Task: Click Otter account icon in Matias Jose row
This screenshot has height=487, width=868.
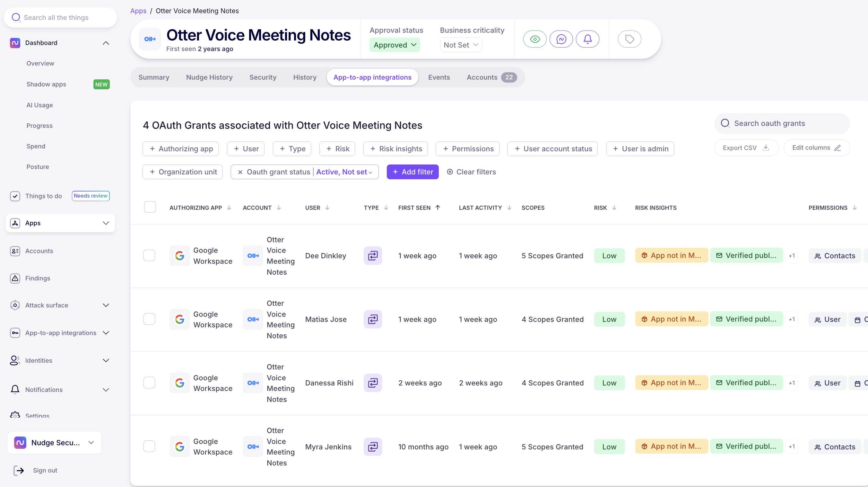Action: 253,319
